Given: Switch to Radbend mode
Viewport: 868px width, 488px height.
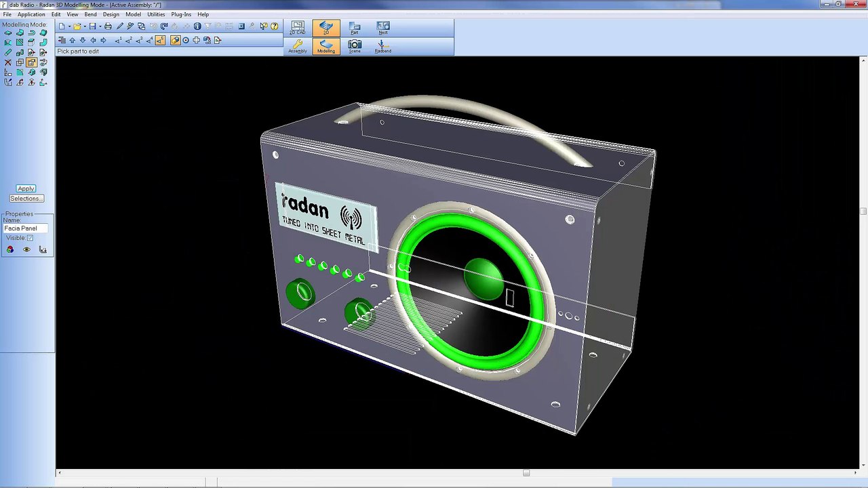Looking at the screenshot, I should (x=383, y=46).
